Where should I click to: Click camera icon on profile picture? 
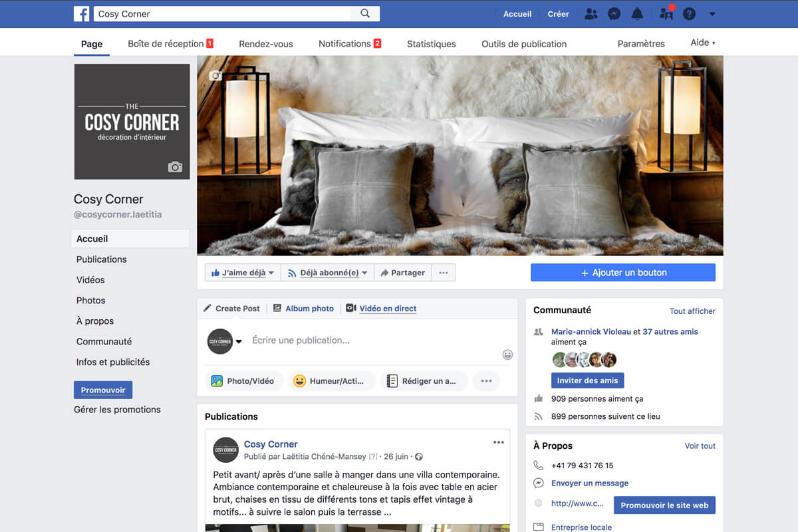175,167
